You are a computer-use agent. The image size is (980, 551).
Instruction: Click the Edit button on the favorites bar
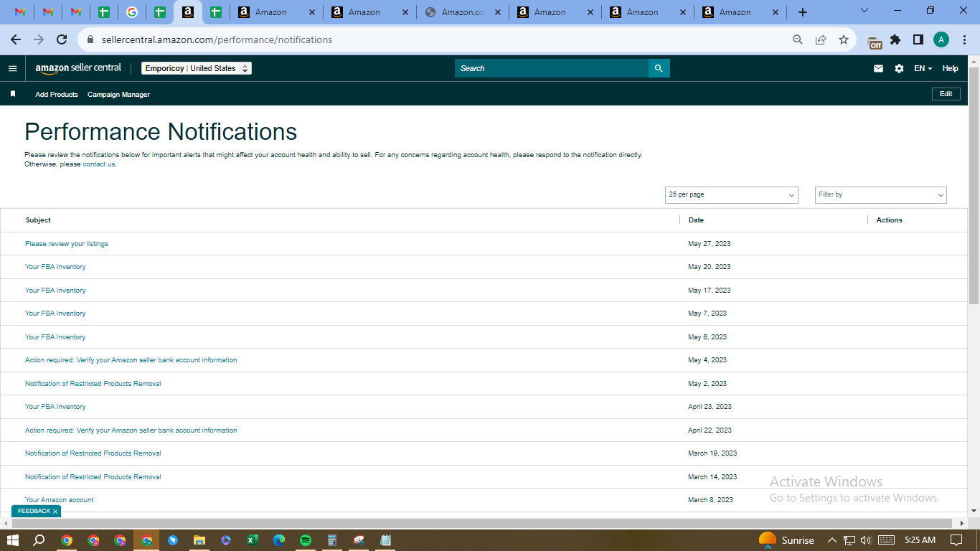946,94
